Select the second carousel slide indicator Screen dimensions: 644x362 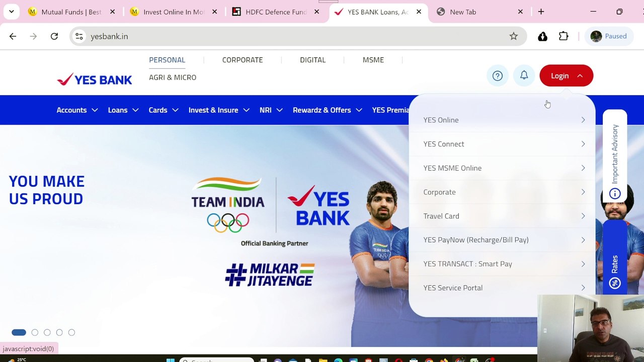tap(35, 332)
